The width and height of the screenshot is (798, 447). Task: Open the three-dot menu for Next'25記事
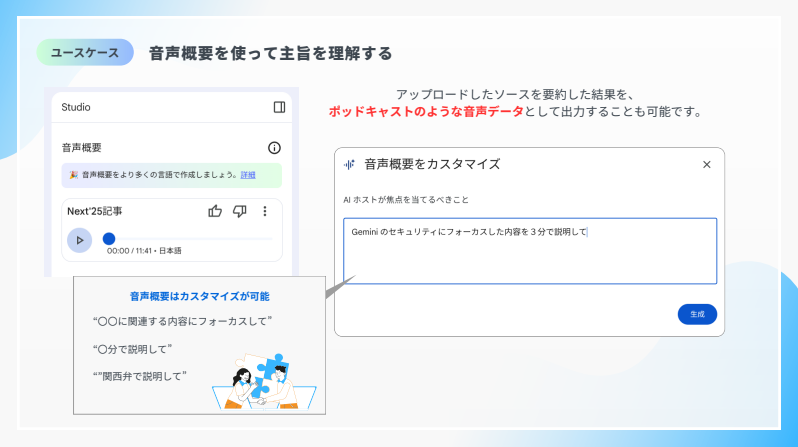pos(265,211)
